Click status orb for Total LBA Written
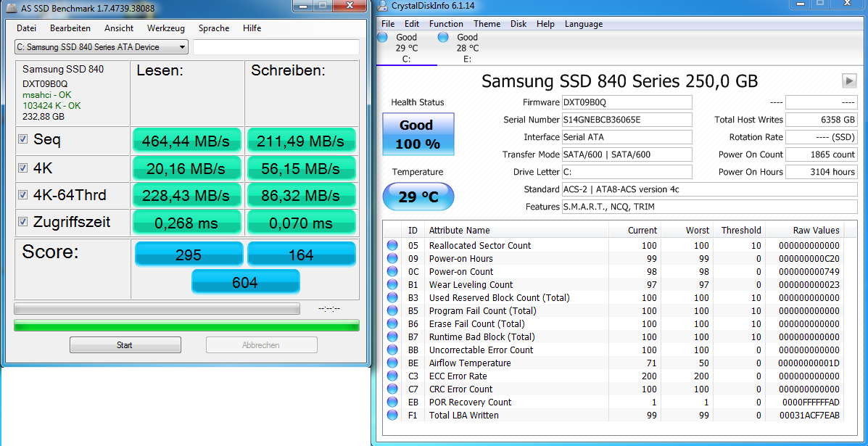Viewport: 868px width, 446px height. [x=392, y=415]
